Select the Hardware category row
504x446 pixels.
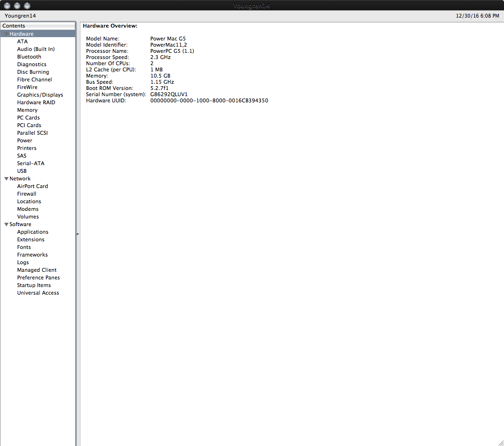pyautogui.click(x=38, y=34)
